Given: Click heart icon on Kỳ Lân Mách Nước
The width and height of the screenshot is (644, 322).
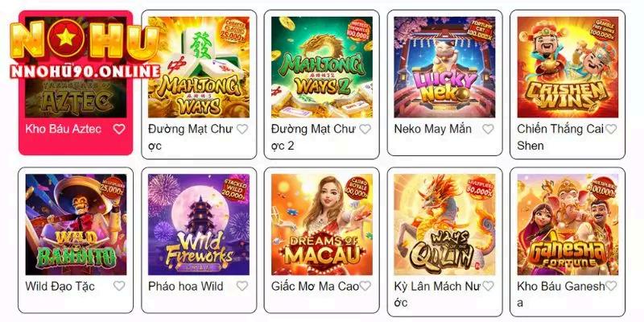Looking at the screenshot, I should coord(488,287).
